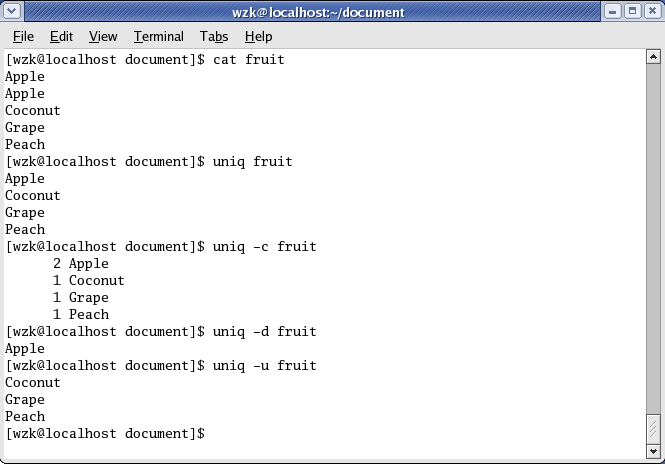The image size is (665, 464).
Task: Click the scrollbar down arrow
Action: 653,452
